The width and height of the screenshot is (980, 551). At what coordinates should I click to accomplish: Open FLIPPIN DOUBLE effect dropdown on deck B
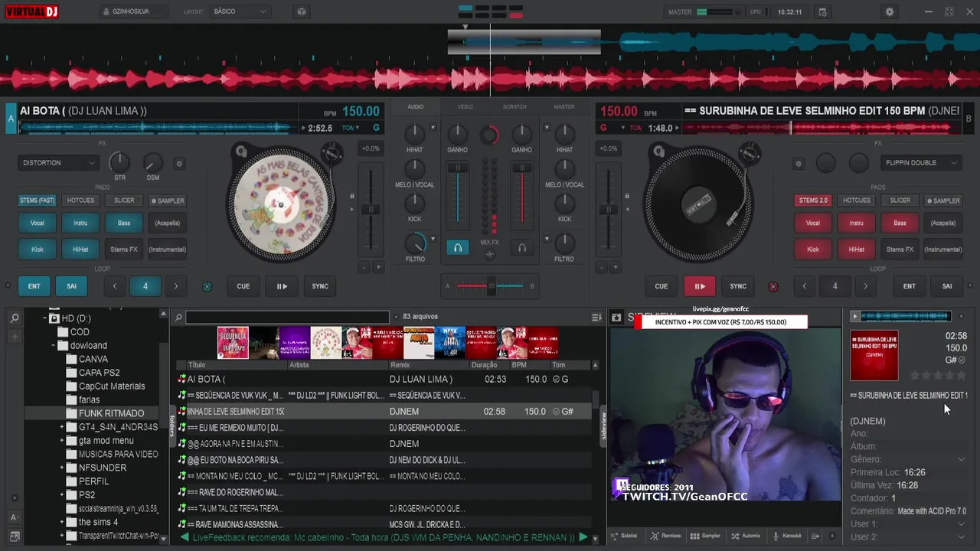pos(921,163)
